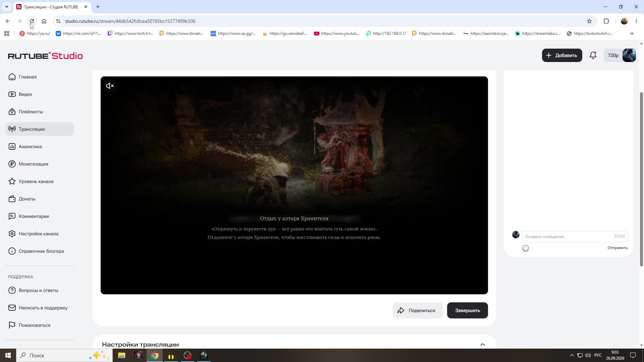
Task: Open the bookmarks apps grid icon
Action: 7,34
